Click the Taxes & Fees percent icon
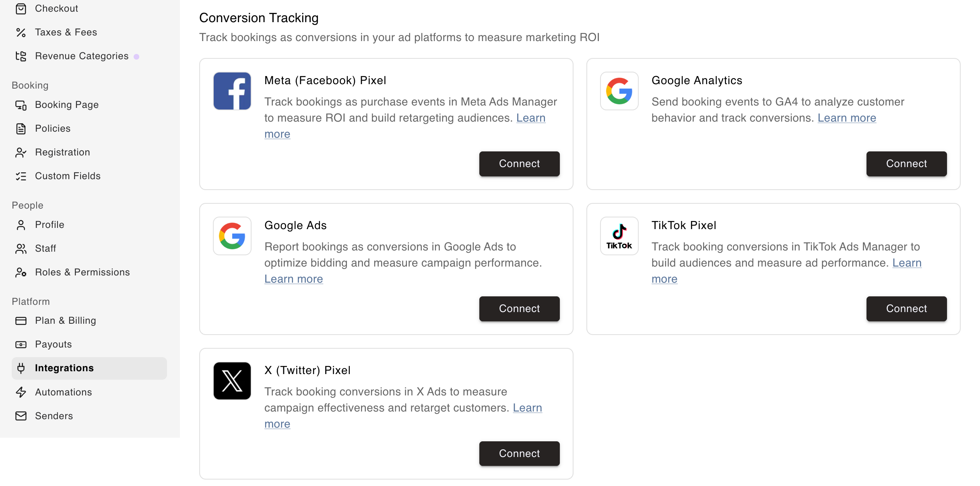The image size is (980, 486). 21,32
